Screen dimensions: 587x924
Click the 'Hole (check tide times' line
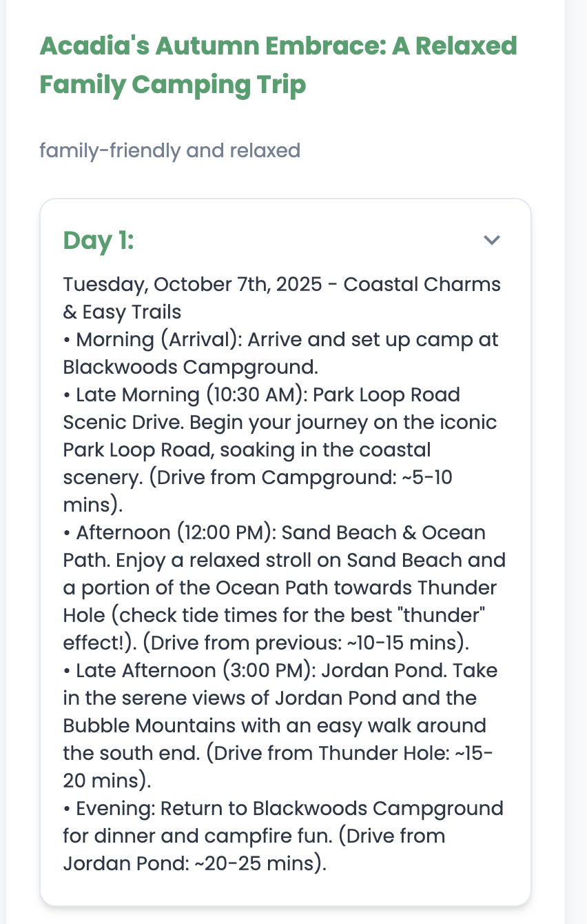coord(280,615)
